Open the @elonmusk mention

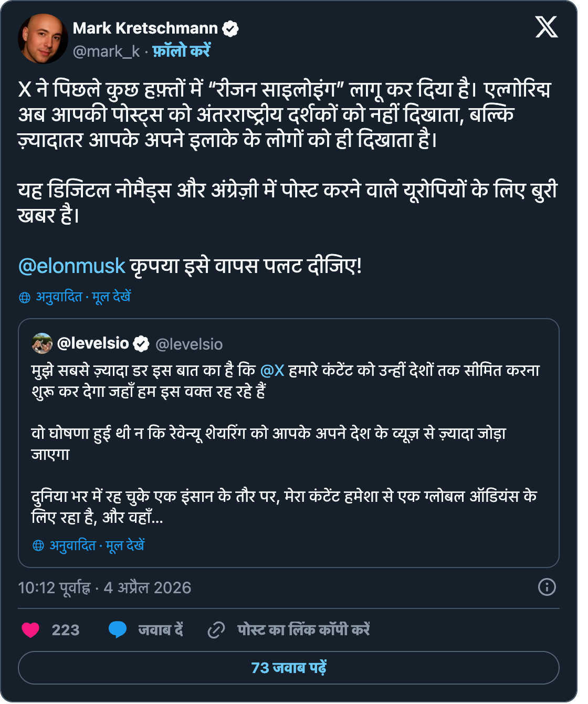click(71, 266)
